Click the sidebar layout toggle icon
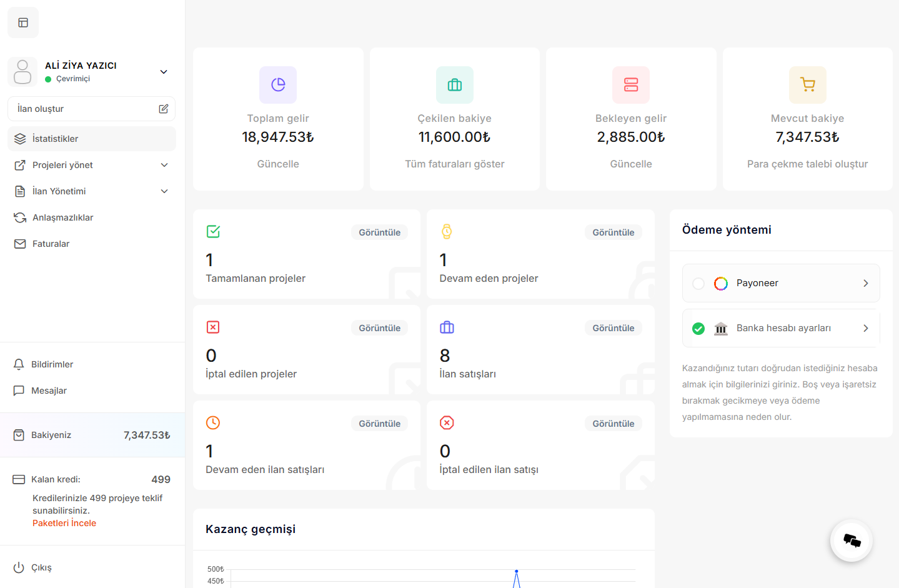The width and height of the screenshot is (899, 588). tap(23, 22)
